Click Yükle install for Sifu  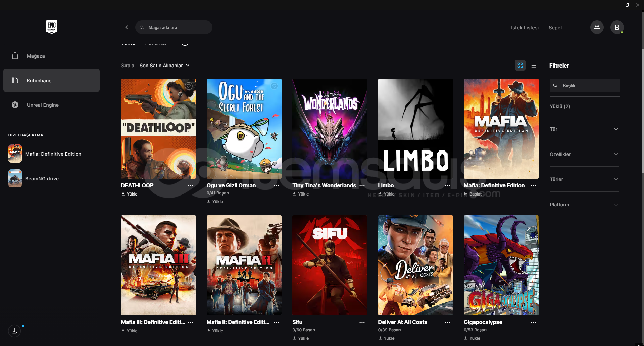(301, 338)
